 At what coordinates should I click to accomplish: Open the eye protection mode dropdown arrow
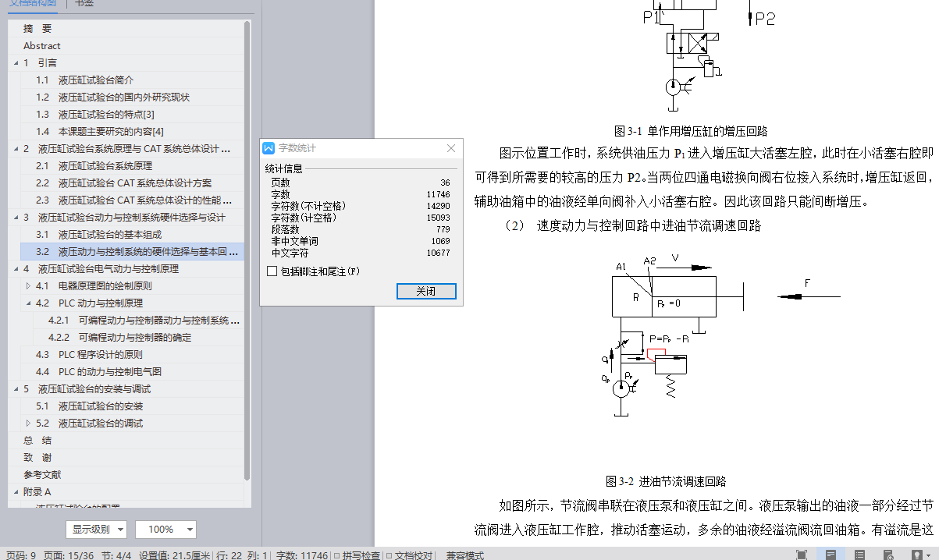930,555
